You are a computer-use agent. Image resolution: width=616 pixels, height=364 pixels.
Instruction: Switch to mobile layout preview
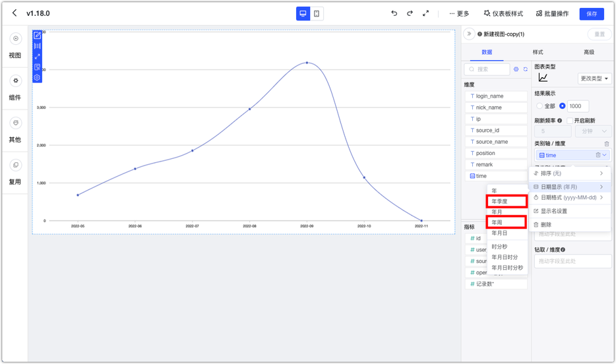pyautogui.click(x=317, y=13)
